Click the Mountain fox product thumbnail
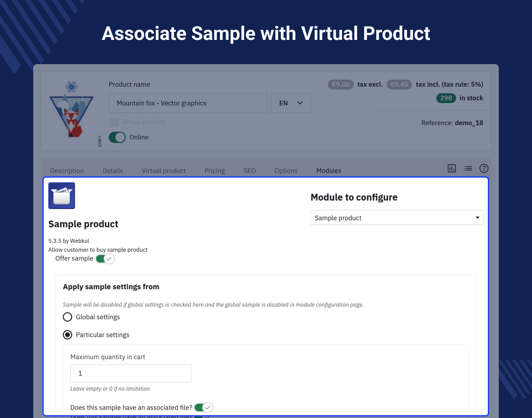The width and height of the screenshot is (532, 418). 72,109
